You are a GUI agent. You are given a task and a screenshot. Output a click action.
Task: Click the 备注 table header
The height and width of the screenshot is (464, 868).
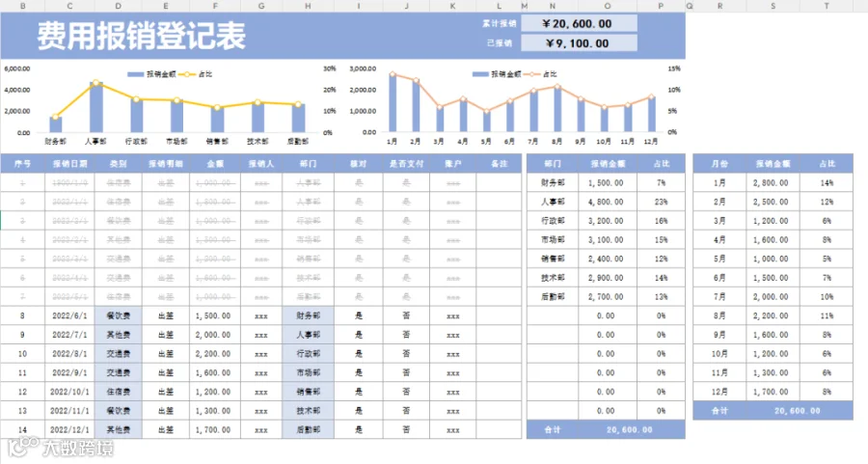(x=499, y=163)
